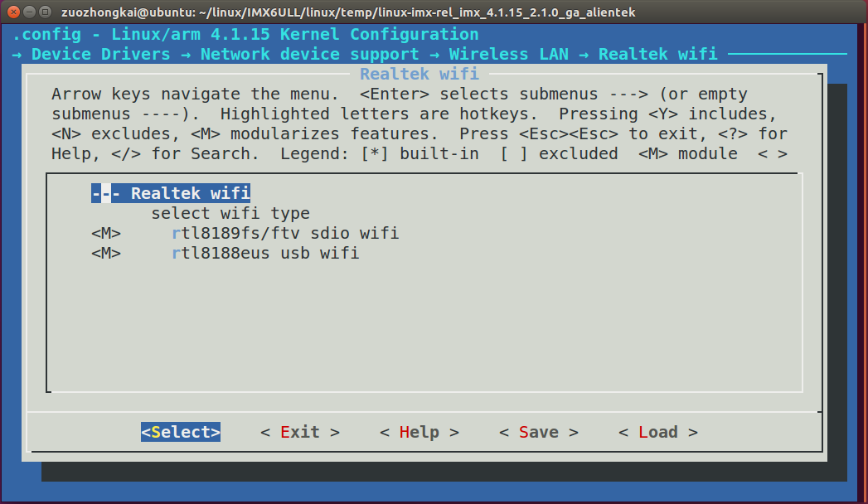Open the Help button

pyautogui.click(x=419, y=432)
